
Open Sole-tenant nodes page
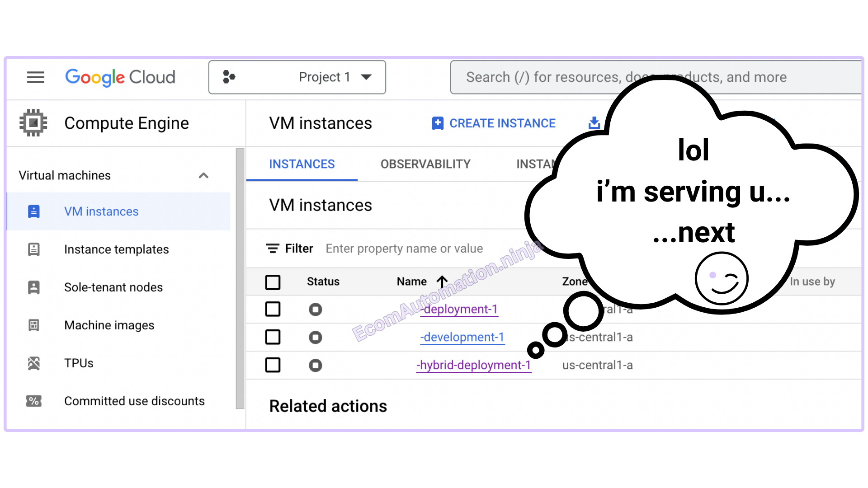113,287
